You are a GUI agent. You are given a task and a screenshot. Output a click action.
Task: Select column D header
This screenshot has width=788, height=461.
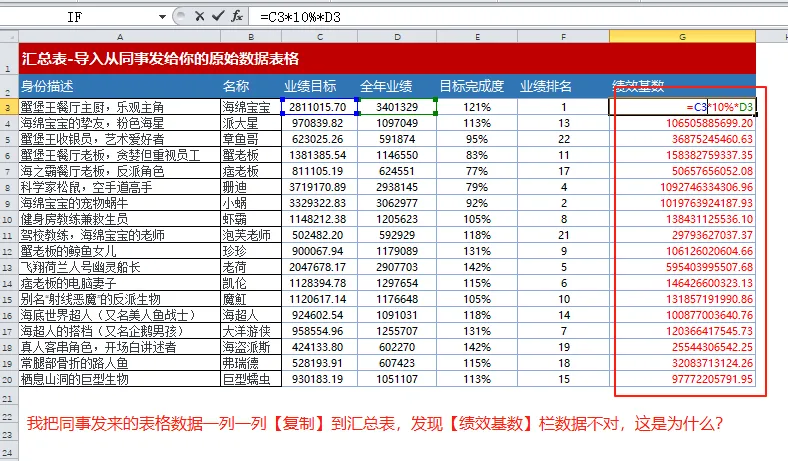coord(397,37)
